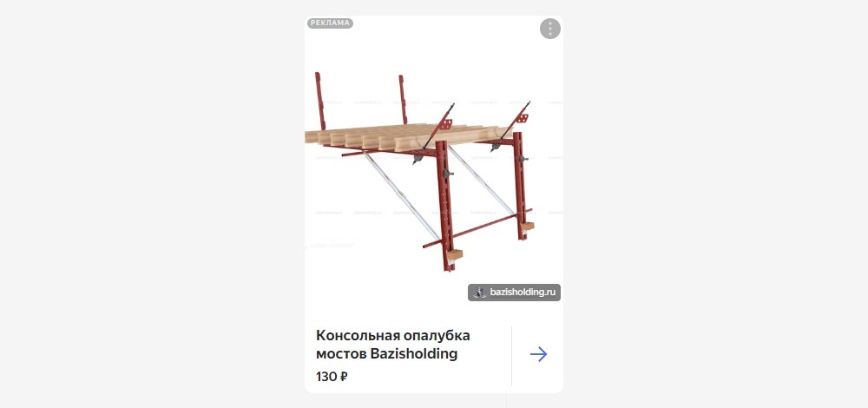Click the second red railing post in the image

tap(403, 100)
